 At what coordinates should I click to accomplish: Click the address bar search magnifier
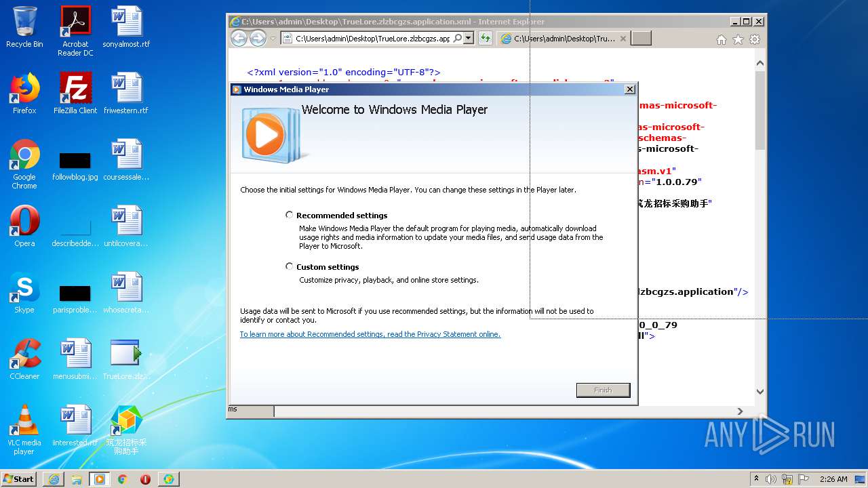click(458, 39)
